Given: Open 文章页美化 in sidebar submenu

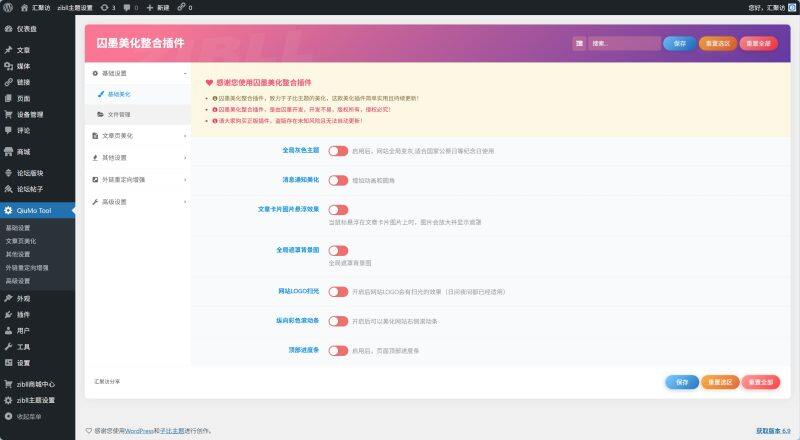Looking at the screenshot, I should point(21,241).
